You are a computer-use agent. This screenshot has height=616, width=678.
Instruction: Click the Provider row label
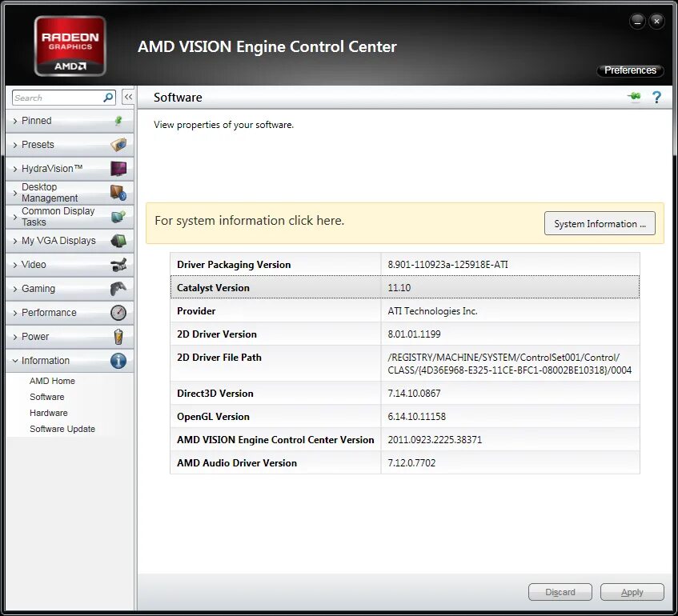point(196,311)
